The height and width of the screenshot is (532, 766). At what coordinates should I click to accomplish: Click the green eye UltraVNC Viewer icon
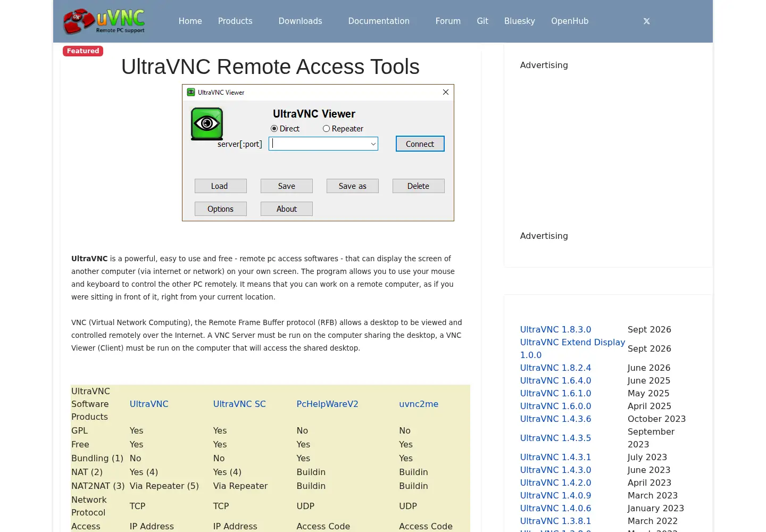(207, 124)
